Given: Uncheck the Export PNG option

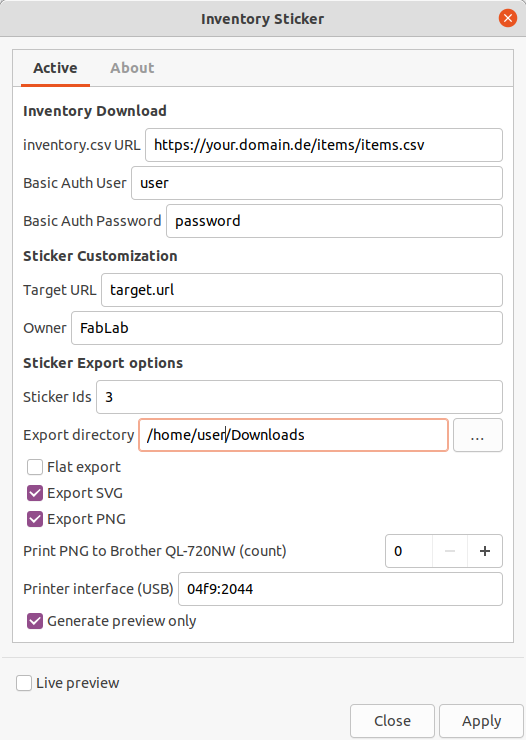Looking at the screenshot, I should coord(35,519).
